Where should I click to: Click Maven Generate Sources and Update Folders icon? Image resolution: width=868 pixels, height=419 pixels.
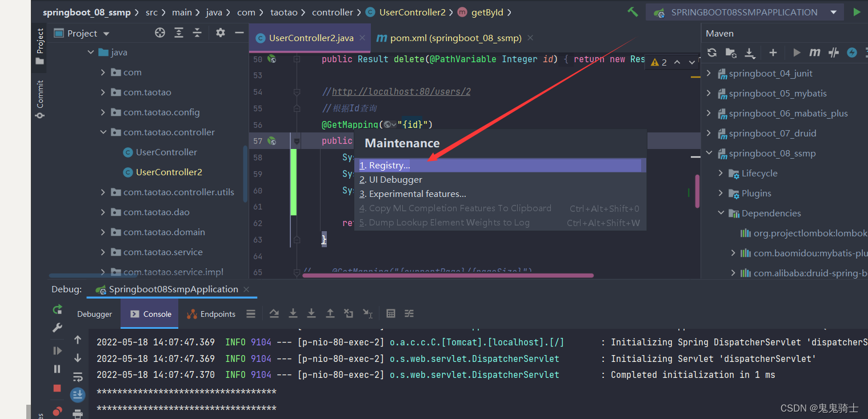click(x=731, y=53)
